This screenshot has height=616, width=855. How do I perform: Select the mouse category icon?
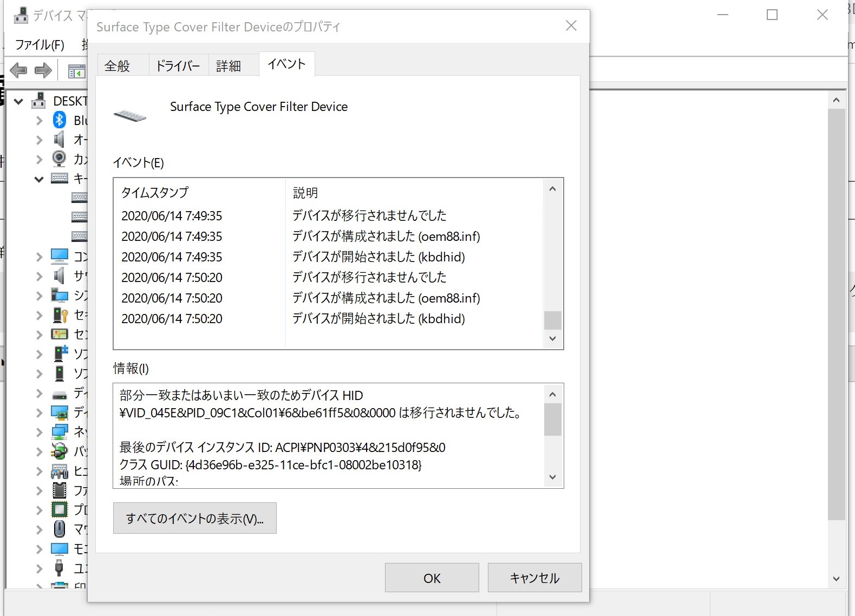click(60, 529)
